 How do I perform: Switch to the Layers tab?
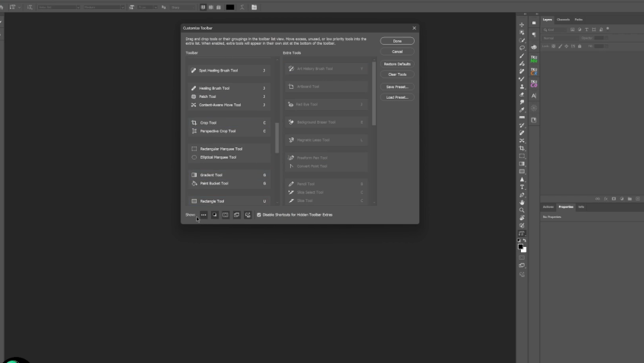(547, 20)
